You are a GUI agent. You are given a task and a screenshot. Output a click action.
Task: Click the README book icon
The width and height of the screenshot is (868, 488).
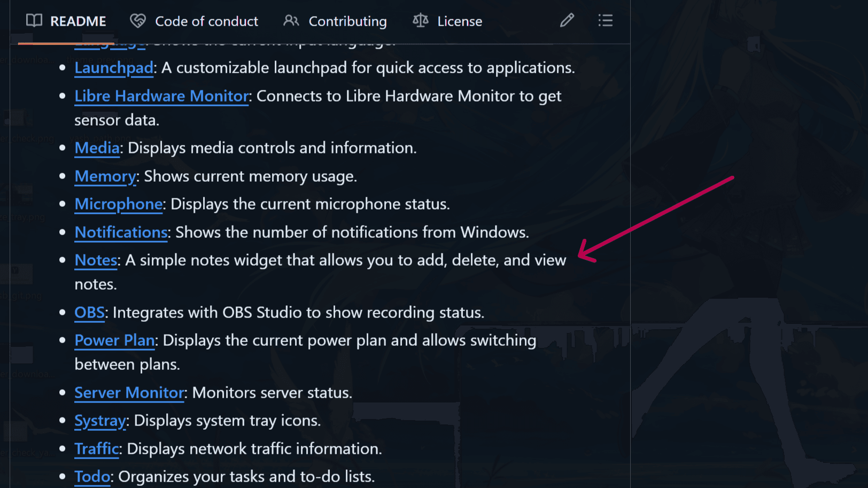(x=34, y=21)
